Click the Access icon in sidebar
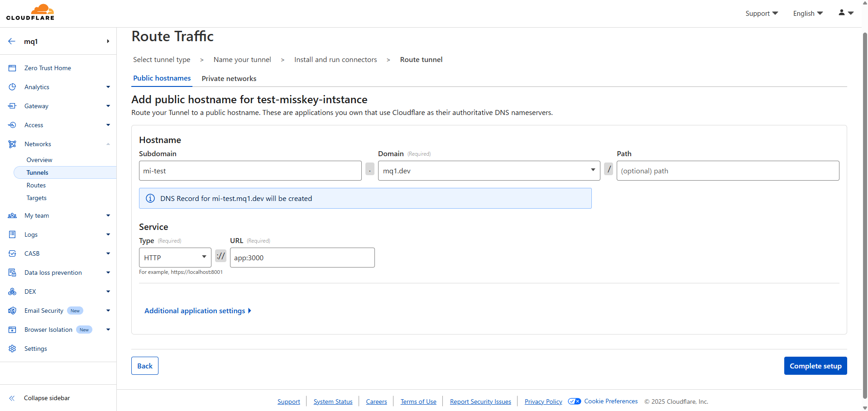 pos(12,125)
